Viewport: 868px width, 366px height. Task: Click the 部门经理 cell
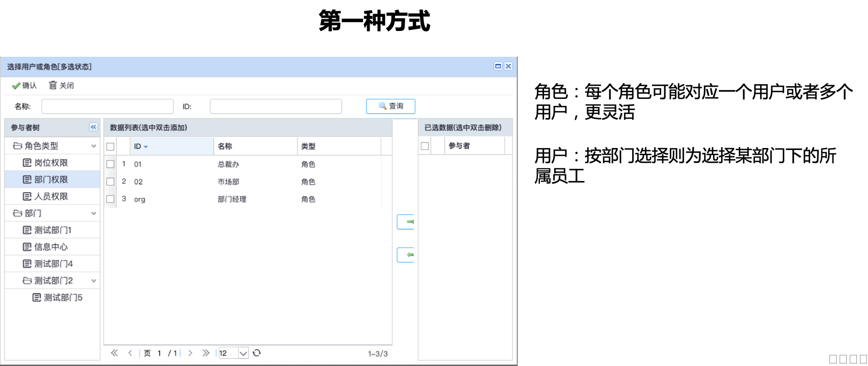click(232, 199)
